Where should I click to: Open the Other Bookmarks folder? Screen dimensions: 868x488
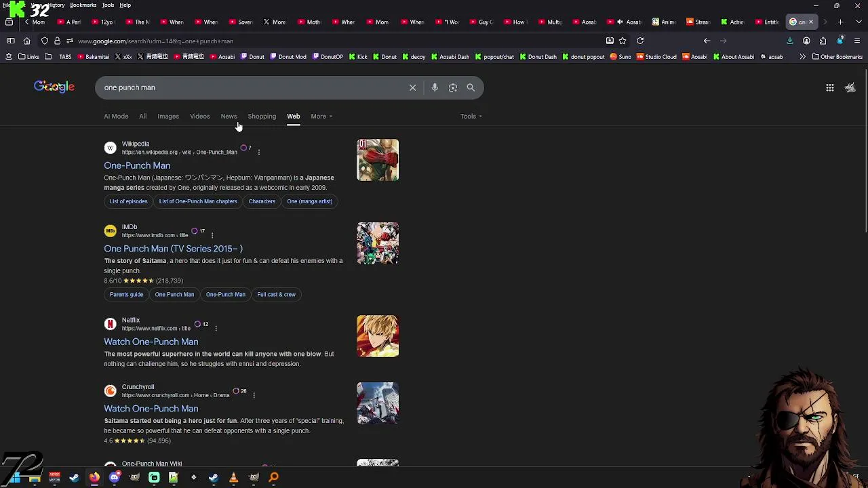[837, 57]
